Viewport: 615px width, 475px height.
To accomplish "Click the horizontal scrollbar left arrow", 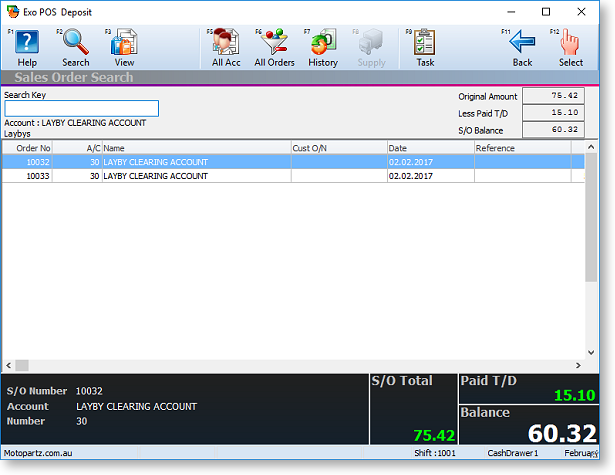I will 9,365.
